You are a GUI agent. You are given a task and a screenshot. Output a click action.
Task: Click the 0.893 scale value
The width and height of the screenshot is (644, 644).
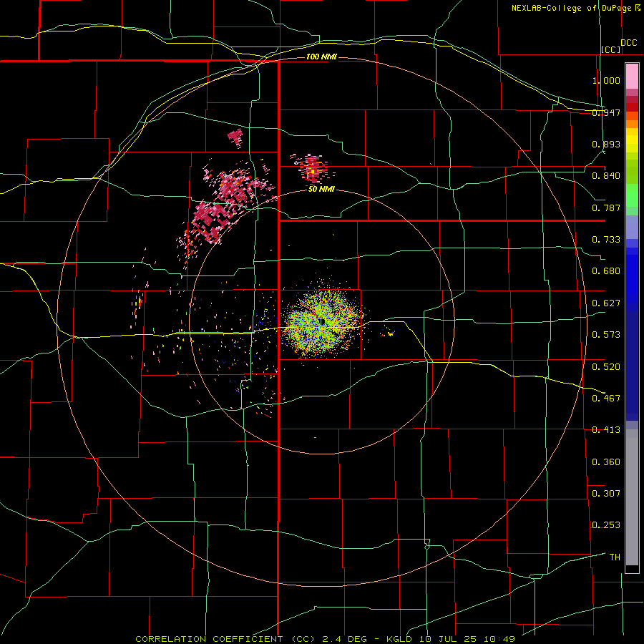606,144
